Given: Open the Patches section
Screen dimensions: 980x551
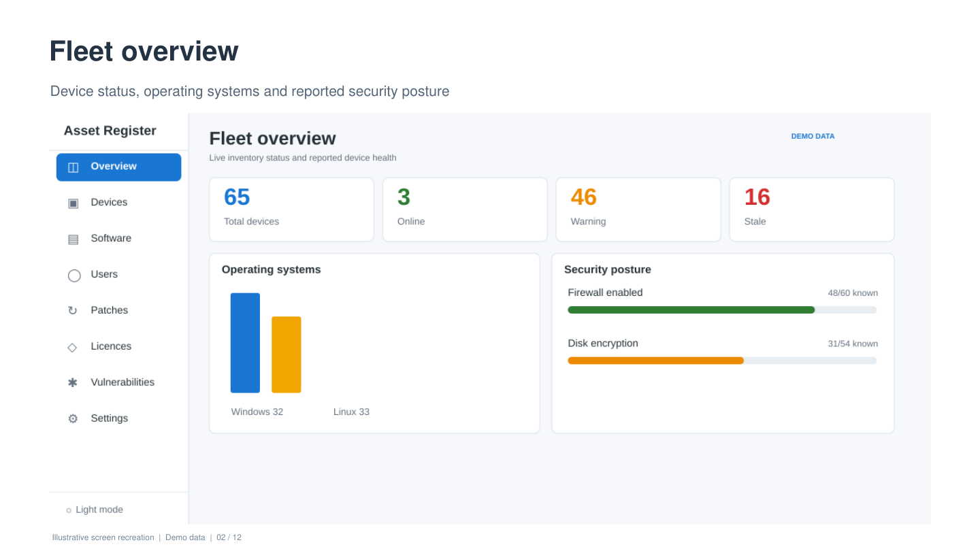Looking at the screenshot, I should tap(118, 311).
